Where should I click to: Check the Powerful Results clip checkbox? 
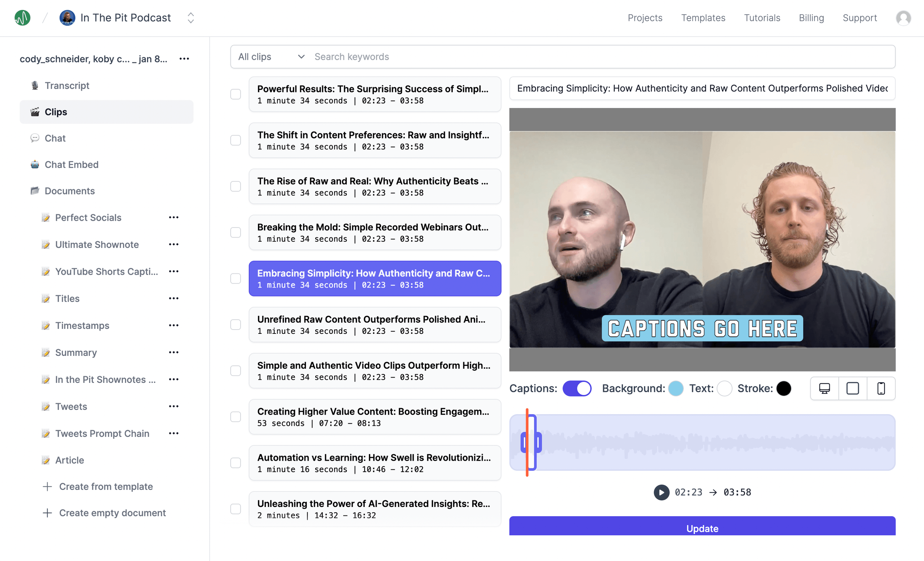click(236, 94)
